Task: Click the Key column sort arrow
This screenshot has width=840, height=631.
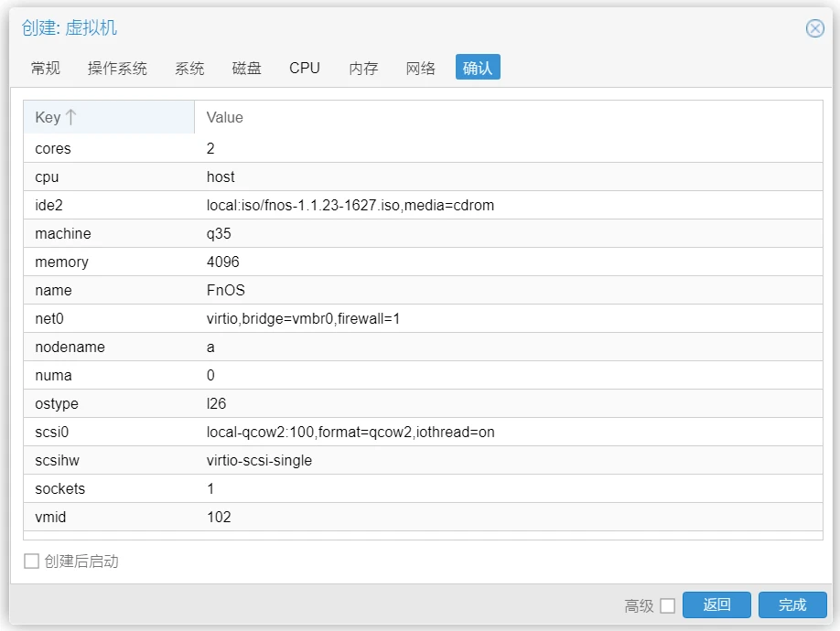Action: (71, 117)
